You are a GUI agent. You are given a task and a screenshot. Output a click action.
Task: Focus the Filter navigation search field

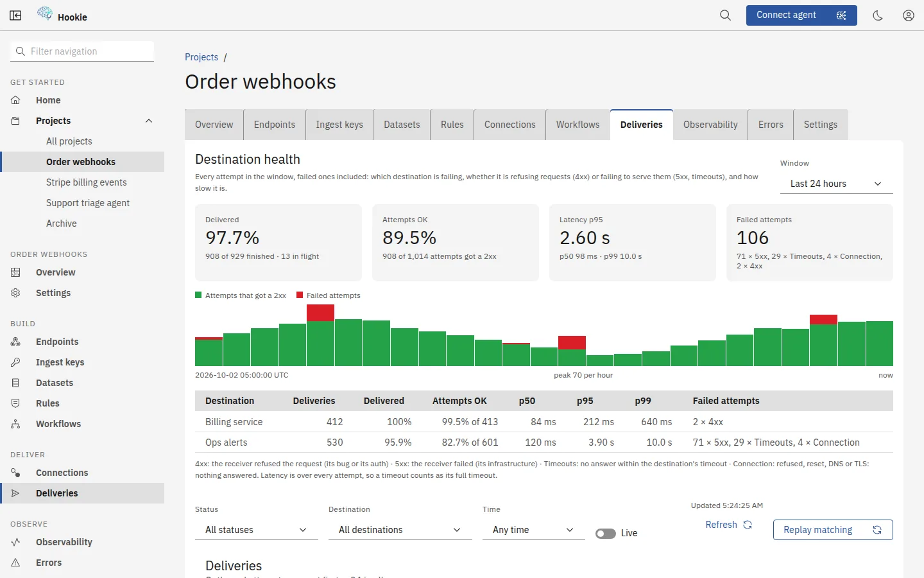point(82,51)
